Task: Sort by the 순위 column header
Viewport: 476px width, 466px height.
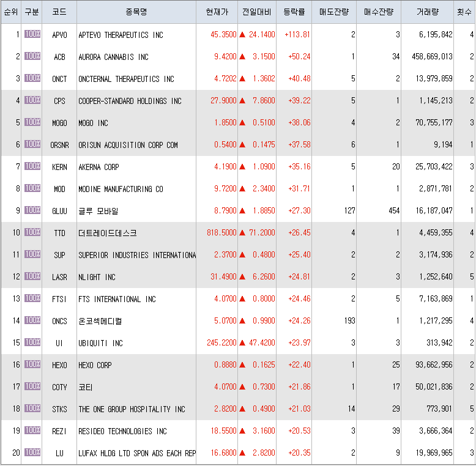Action: 11,12
